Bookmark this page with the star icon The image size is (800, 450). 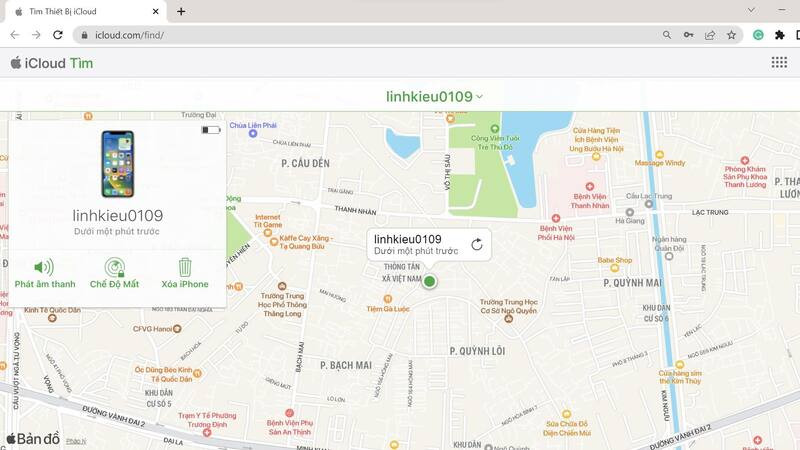click(732, 34)
